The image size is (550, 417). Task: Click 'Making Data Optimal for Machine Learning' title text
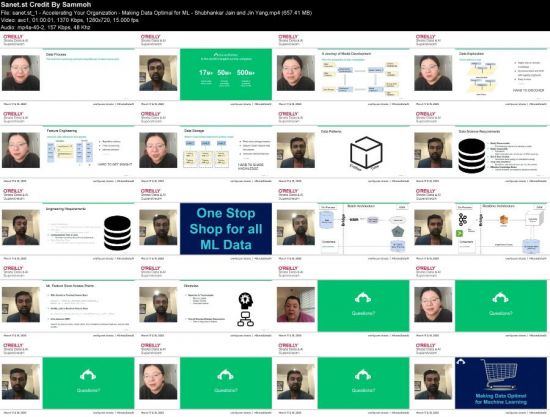(x=501, y=399)
